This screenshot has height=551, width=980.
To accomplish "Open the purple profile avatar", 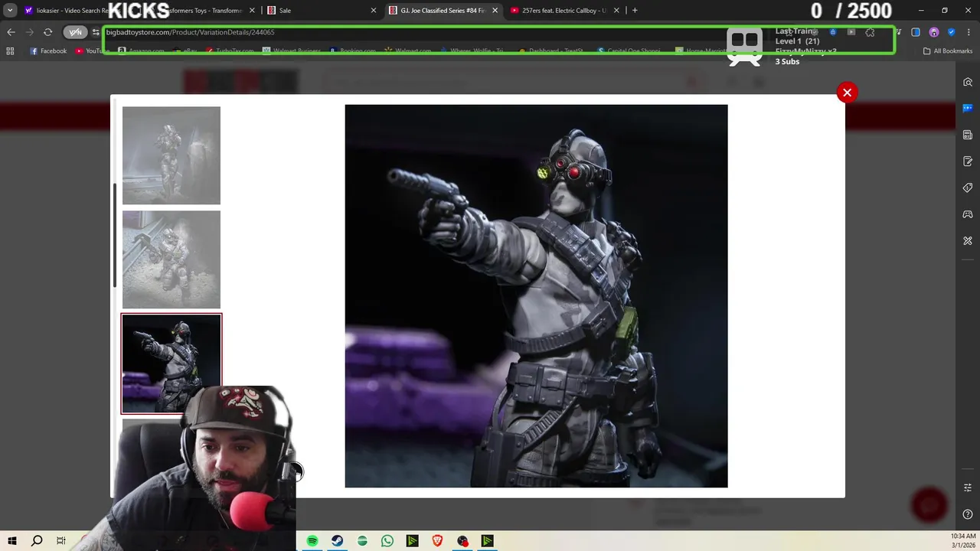I will pyautogui.click(x=933, y=32).
